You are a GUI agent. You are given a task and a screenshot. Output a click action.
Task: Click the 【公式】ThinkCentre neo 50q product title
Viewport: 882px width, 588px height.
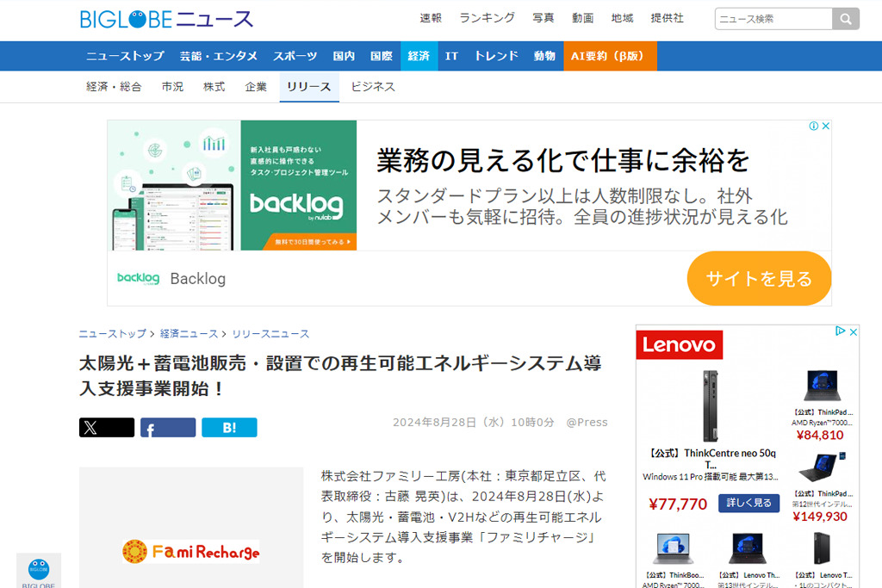pyautogui.click(x=711, y=458)
